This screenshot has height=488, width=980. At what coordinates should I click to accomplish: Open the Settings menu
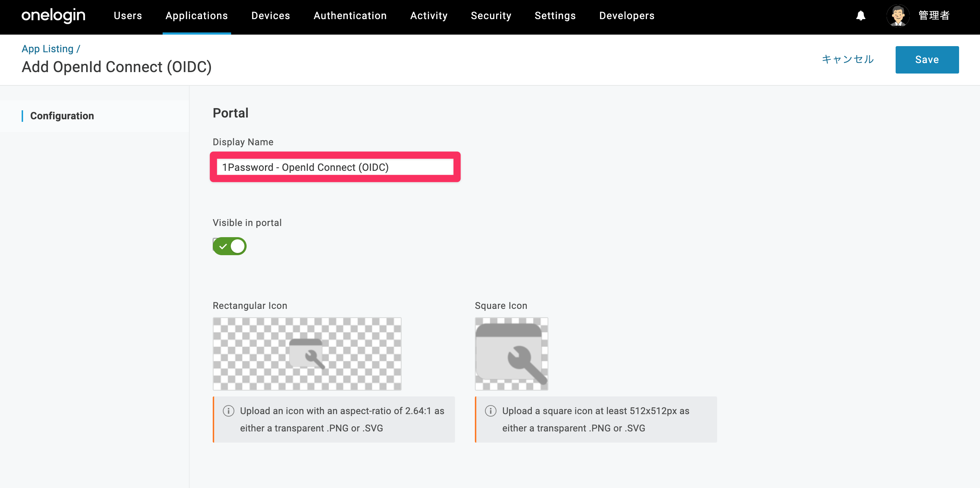555,15
